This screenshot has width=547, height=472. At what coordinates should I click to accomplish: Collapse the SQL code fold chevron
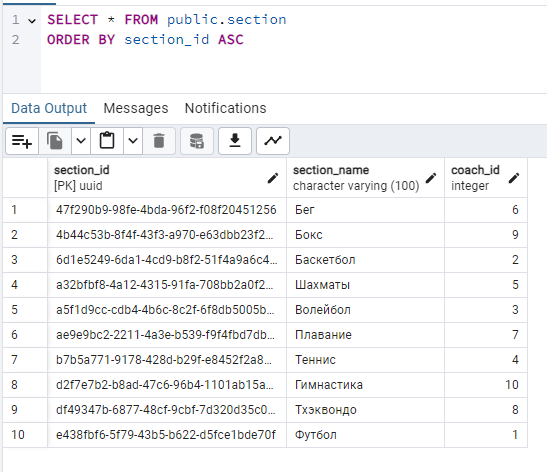(x=32, y=21)
